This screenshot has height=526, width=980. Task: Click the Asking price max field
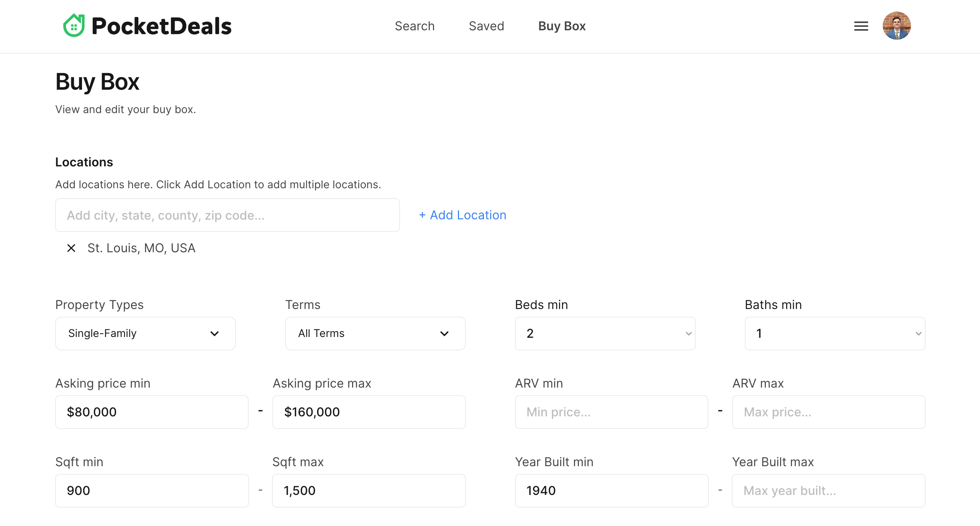pos(369,412)
